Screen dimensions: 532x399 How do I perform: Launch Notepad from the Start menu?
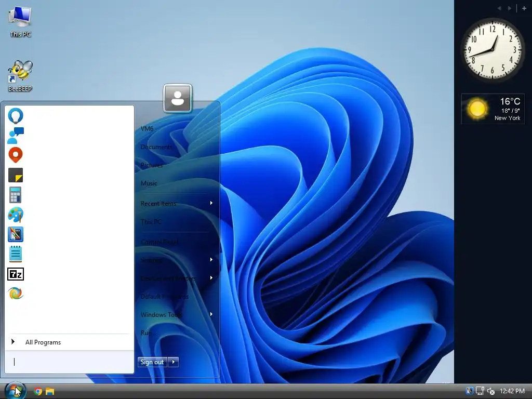tap(16, 254)
